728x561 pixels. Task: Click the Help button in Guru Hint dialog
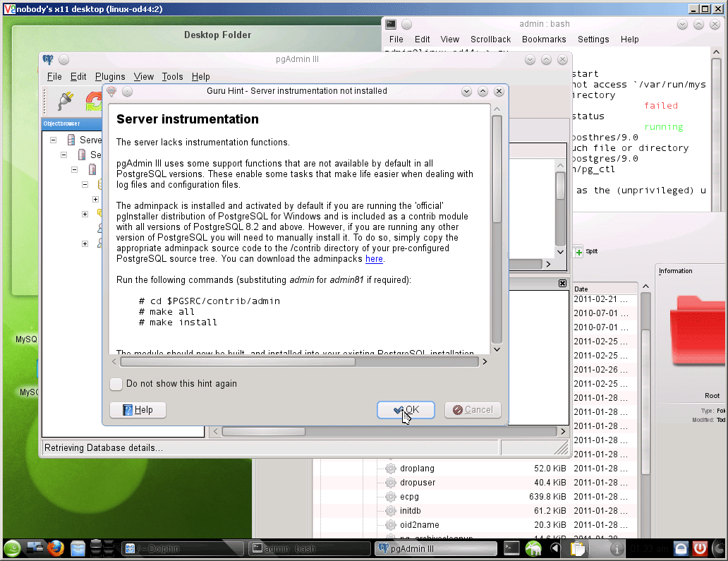coord(138,409)
